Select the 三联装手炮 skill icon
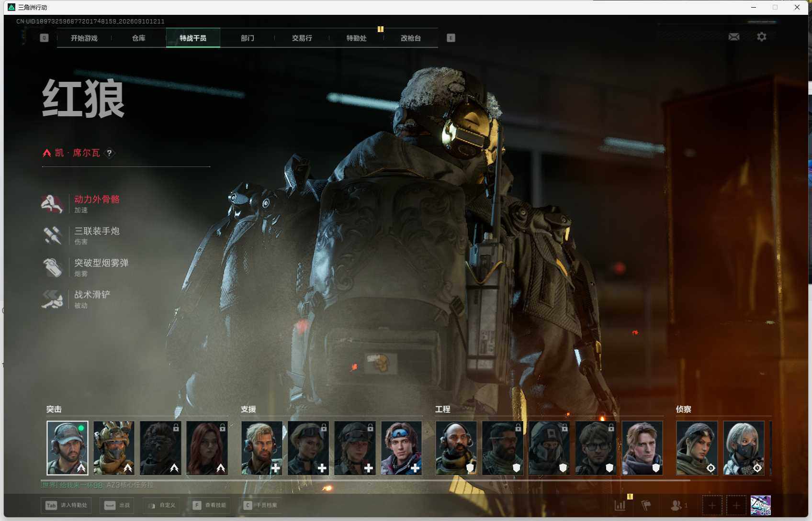Viewport: 812px width, 521px height. (52, 235)
